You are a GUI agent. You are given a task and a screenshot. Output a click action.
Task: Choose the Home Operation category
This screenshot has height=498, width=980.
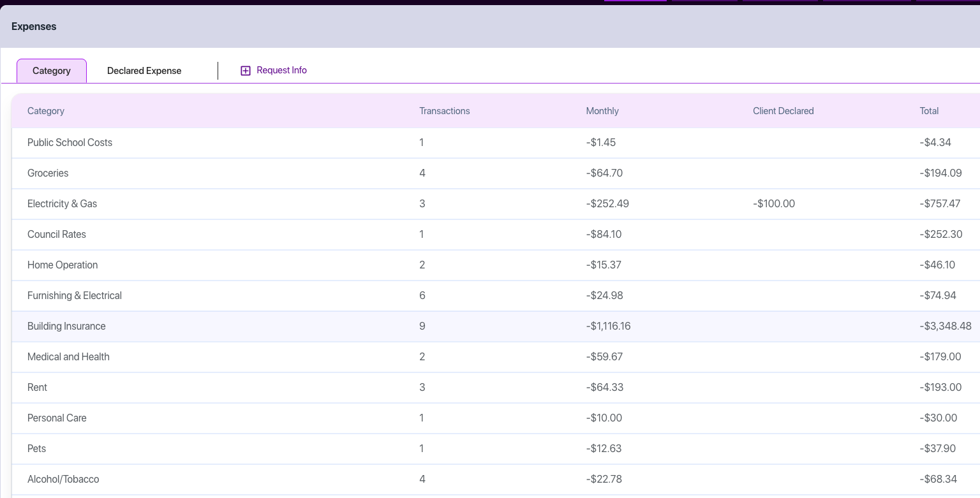(x=63, y=265)
